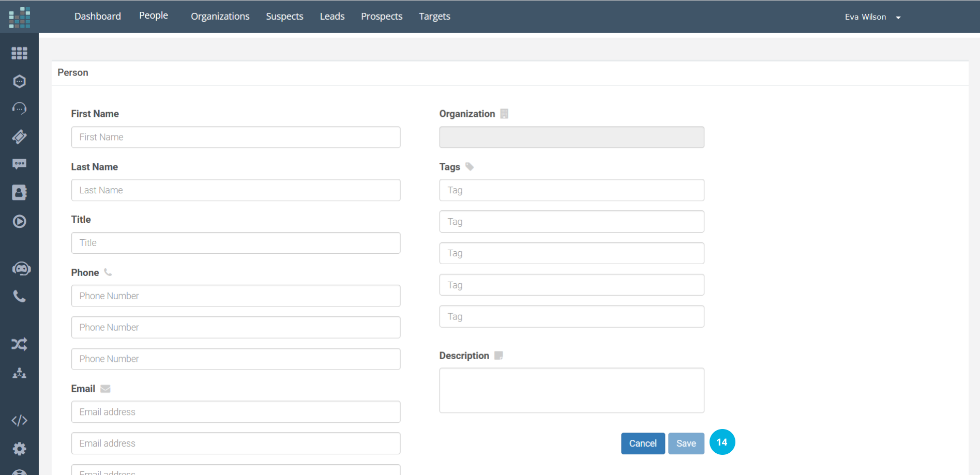Open the bot with headset icon in sidebar

pos(21,268)
